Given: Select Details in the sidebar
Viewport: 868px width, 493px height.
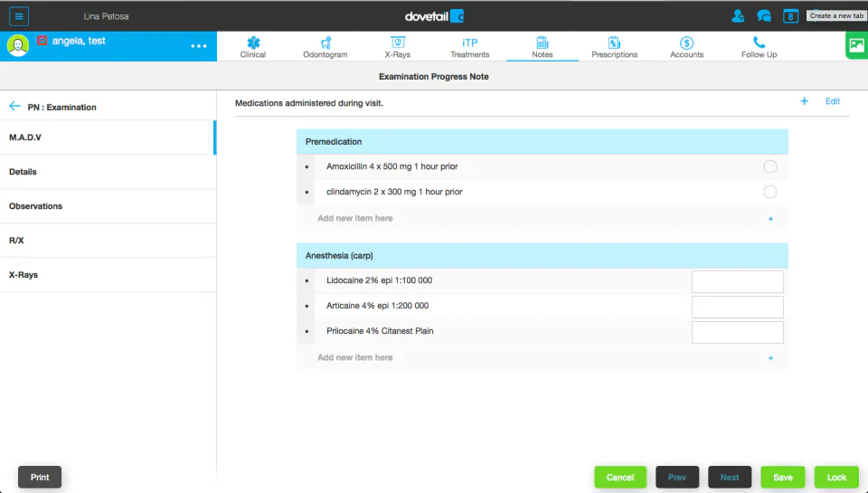Looking at the screenshot, I should (108, 172).
